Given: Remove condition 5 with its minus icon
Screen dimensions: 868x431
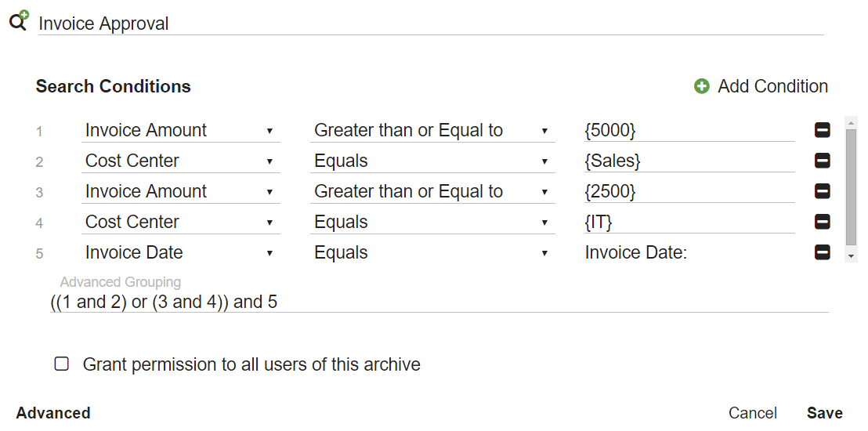Looking at the screenshot, I should pos(823,252).
